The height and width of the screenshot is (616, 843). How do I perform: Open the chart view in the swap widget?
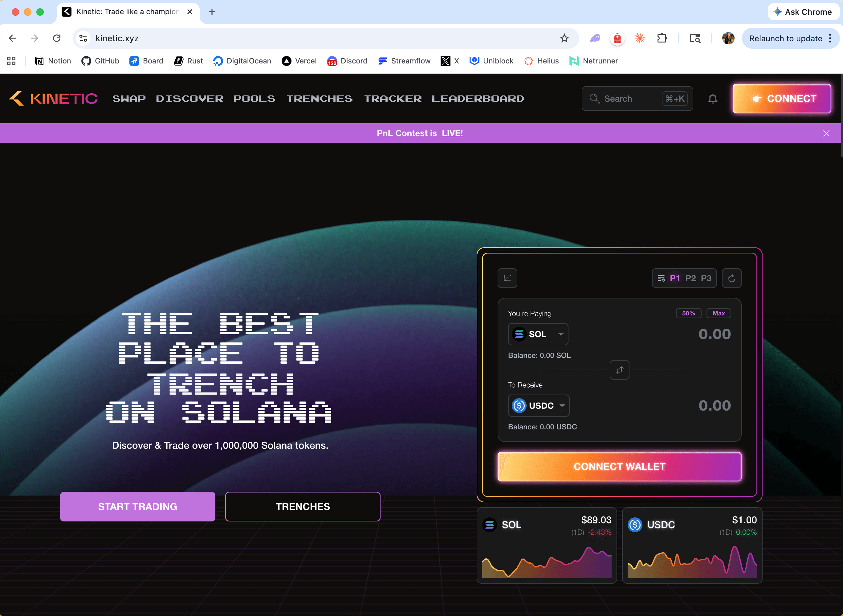pos(507,278)
